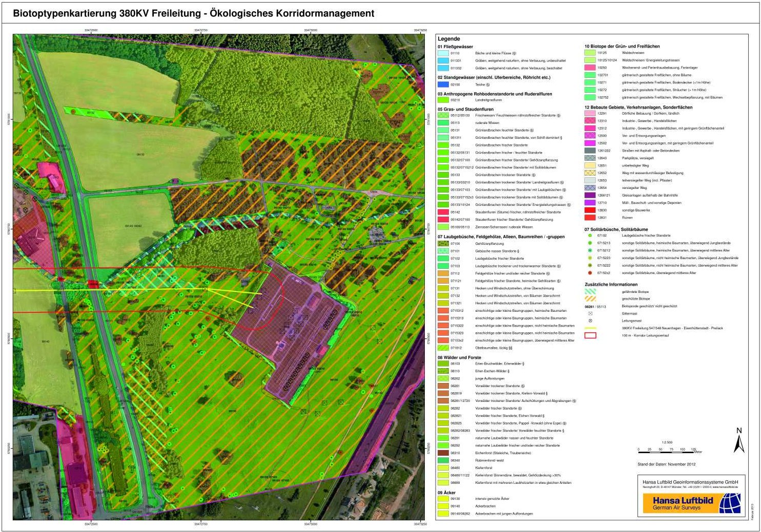The width and height of the screenshot is (761, 532).
Task: Click the Zusätzliche Informationen section heading
Action: 611,284
